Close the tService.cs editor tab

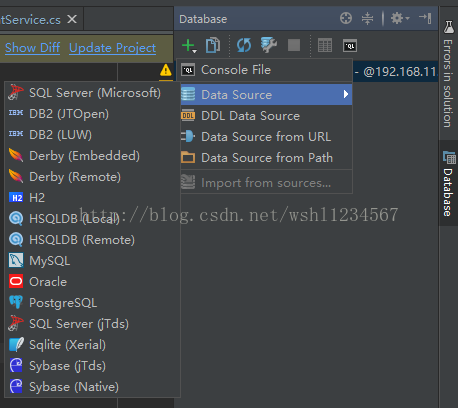coord(72,19)
